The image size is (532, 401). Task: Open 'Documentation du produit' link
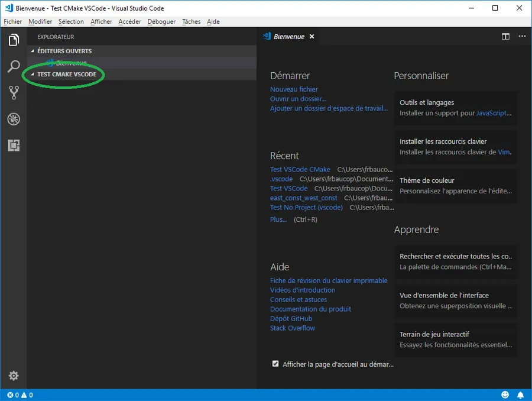(310, 309)
